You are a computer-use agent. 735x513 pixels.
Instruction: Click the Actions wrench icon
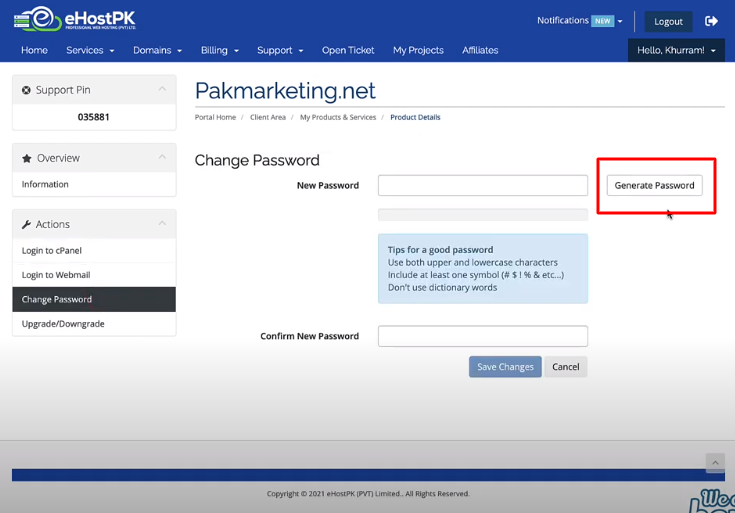pos(26,225)
